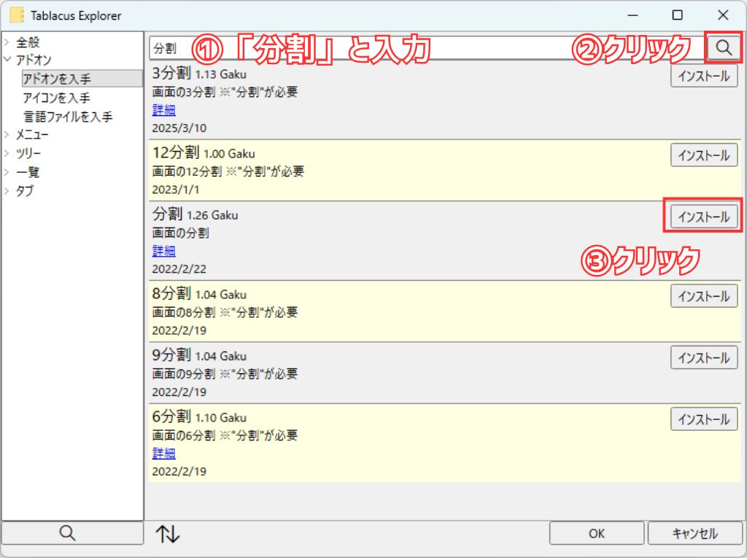
Task: Expand the ツリー tree node
Action: click(7, 154)
